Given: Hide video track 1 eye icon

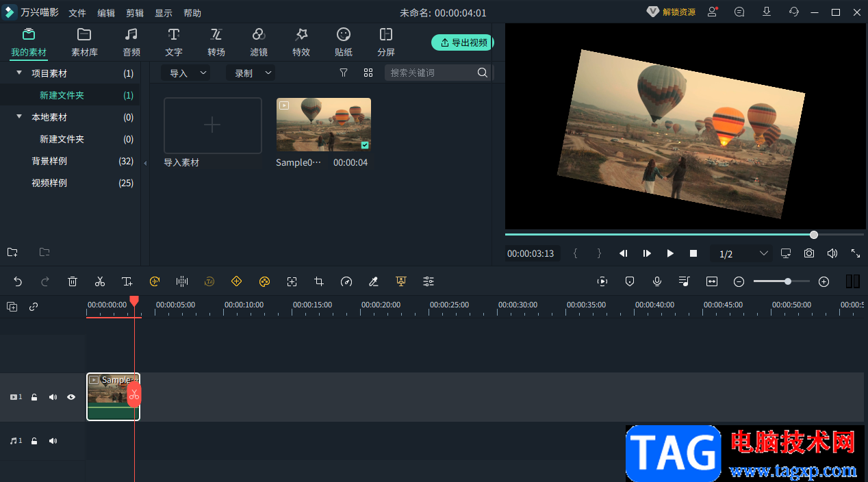Looking at the screenshot, I should tap(71, 397).
